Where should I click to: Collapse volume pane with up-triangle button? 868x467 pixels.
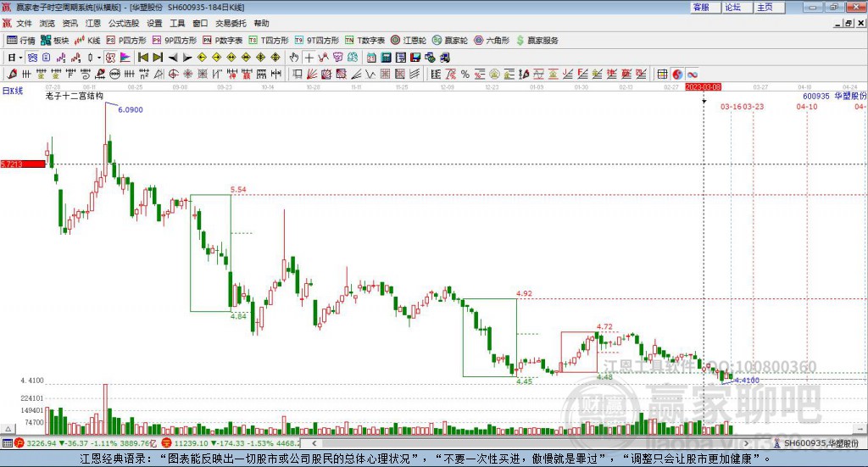click(x=8, y=429)
